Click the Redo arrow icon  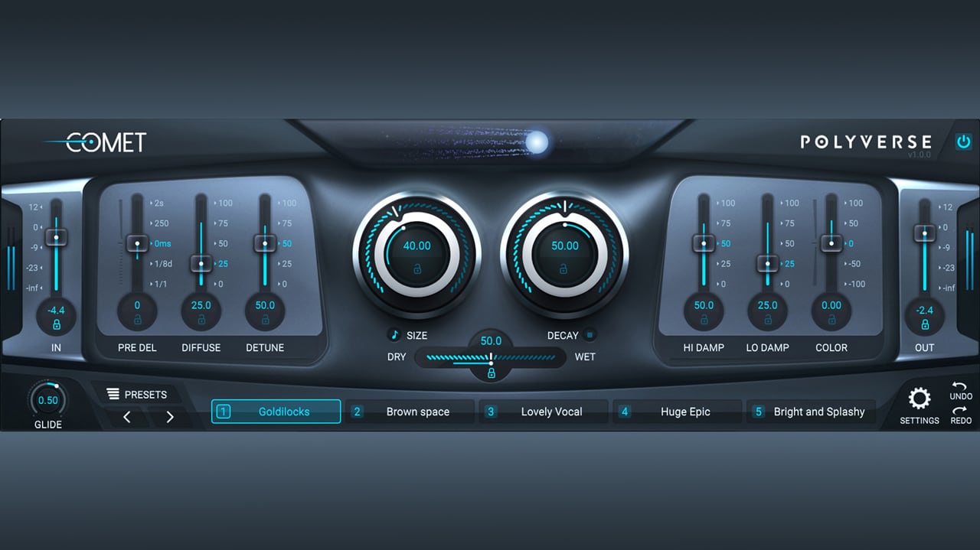(x=960, y=410)
